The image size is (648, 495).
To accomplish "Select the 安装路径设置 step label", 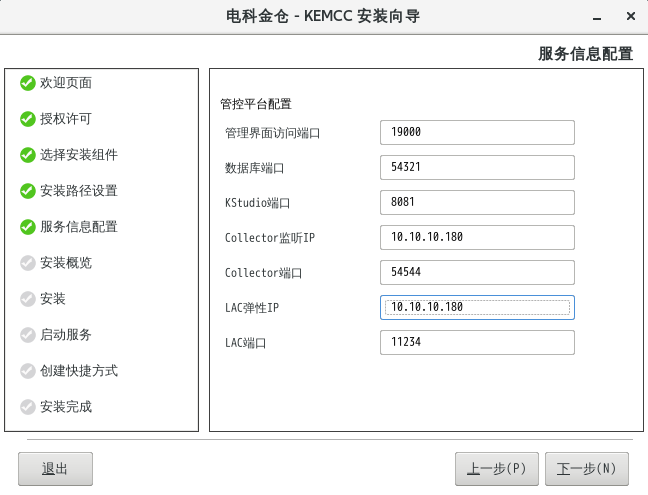I will pos(79,191).
